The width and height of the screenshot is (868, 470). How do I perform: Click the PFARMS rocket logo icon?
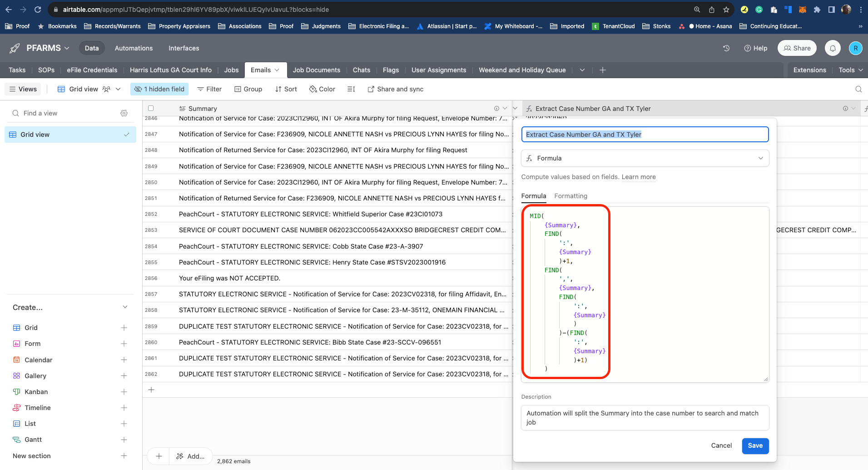15,48
